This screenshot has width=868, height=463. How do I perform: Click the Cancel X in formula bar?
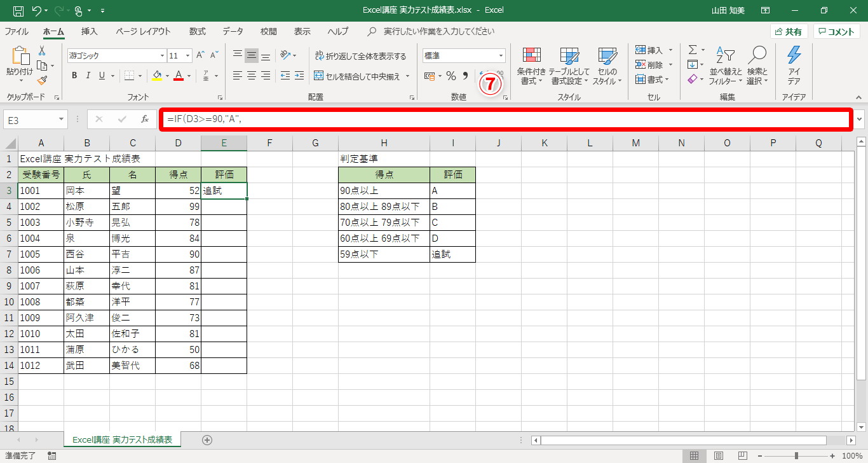pyautogui.click(x=99, y=119)
